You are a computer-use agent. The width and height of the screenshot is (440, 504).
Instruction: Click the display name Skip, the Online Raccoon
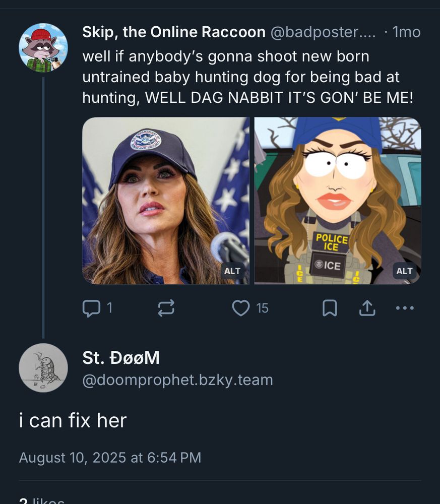pyautogui.click(x=174, y=32)
